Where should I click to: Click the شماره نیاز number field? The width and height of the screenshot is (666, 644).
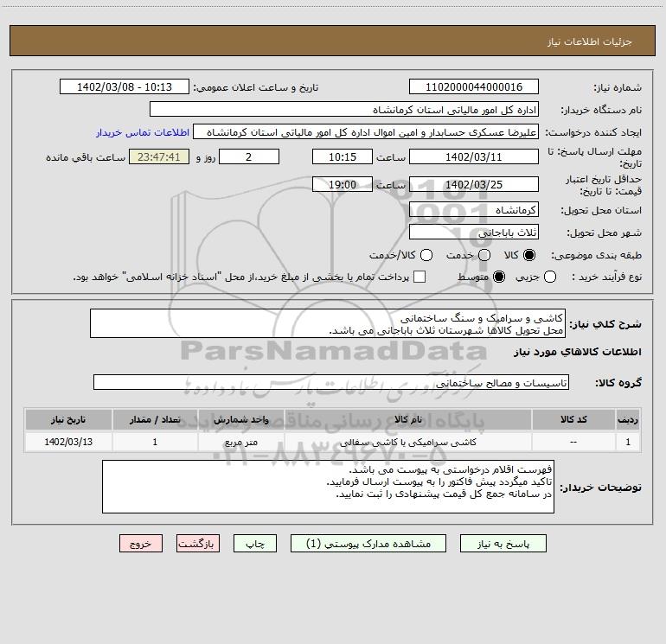[x=474, y=87]
